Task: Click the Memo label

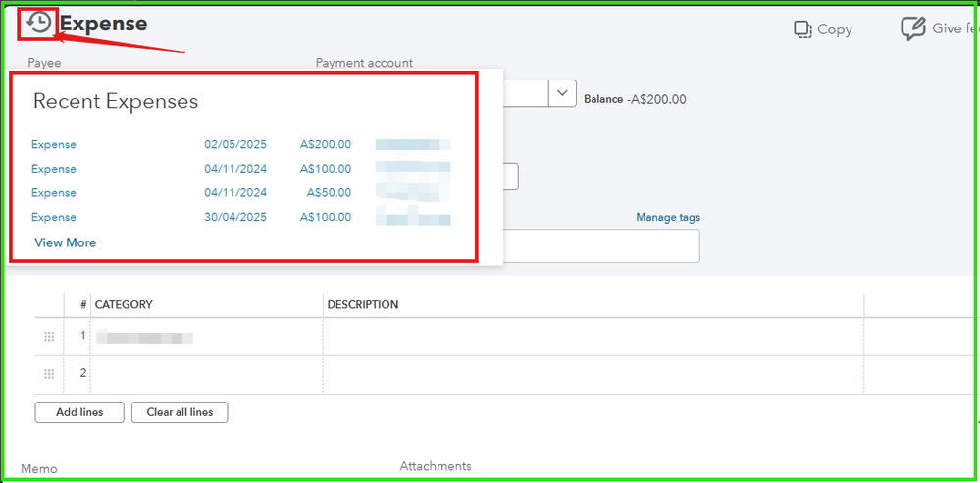Action: coord(39,469)
